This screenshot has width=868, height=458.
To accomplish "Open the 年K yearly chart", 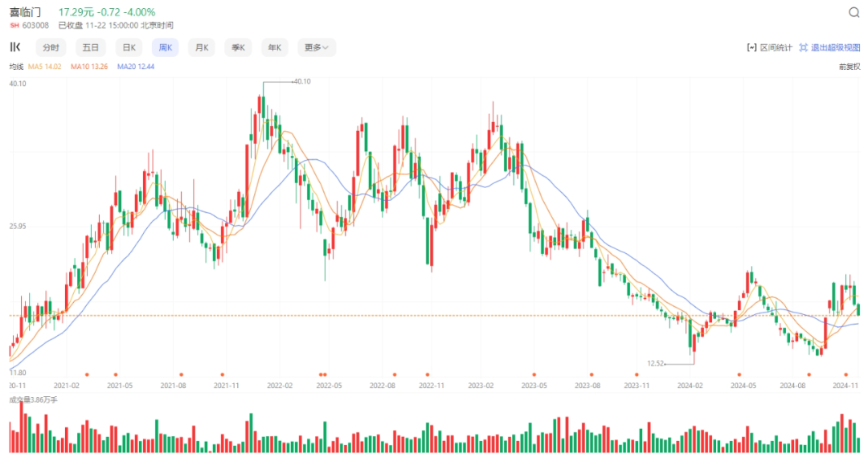I will click(x=275, y=47).
